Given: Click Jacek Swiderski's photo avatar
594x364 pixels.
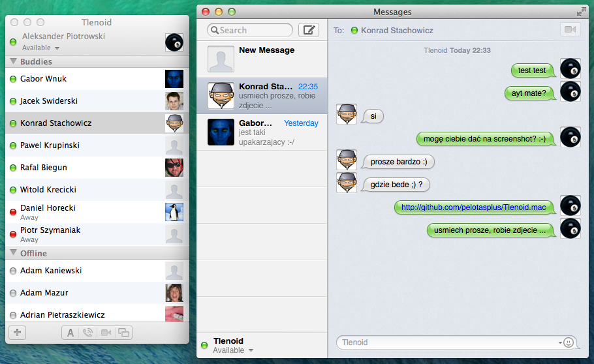Looking at the screenshot, I should pyautogui.click(x=174, y=101).
